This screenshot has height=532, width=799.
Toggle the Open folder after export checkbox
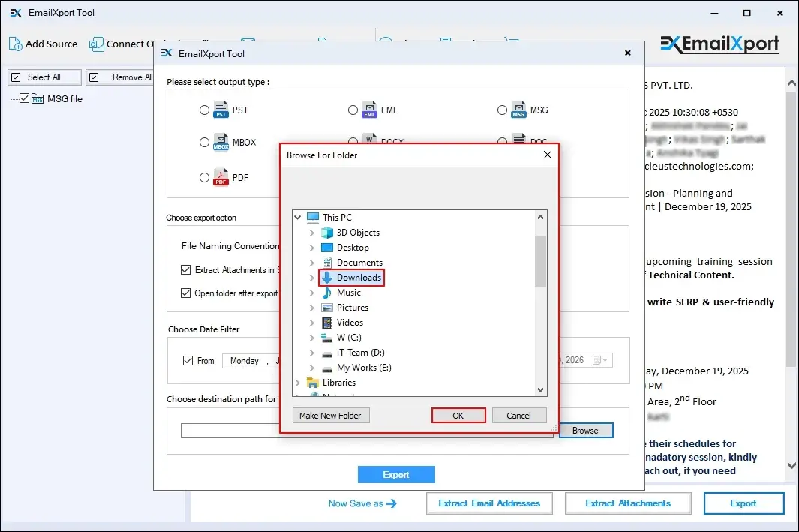186,293
